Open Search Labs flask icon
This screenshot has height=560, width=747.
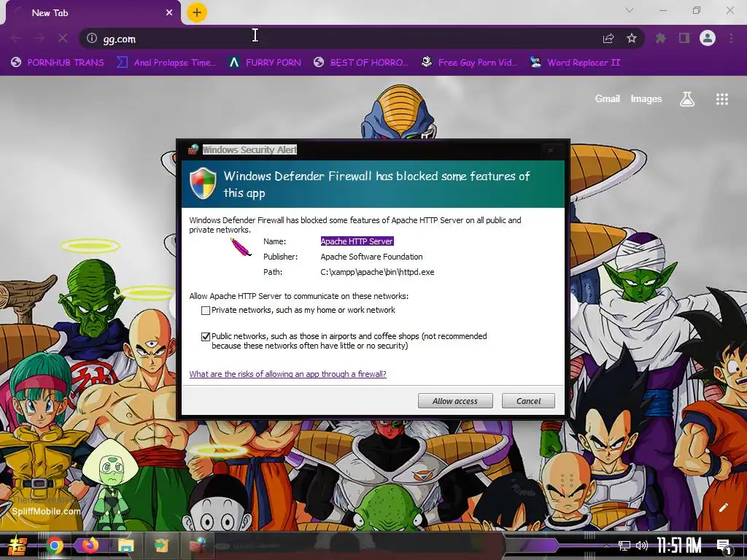687,99
